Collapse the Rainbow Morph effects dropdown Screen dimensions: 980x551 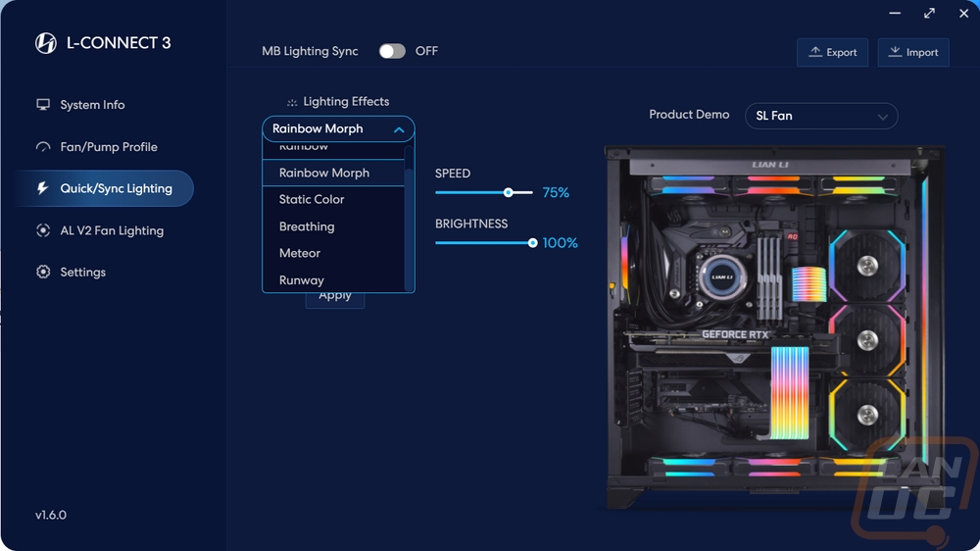(x=338, y=128)
